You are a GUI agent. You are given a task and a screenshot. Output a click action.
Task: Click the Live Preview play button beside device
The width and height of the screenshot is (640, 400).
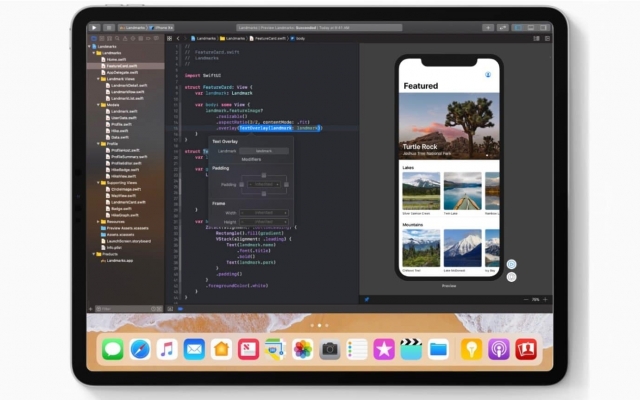point(511,264)
